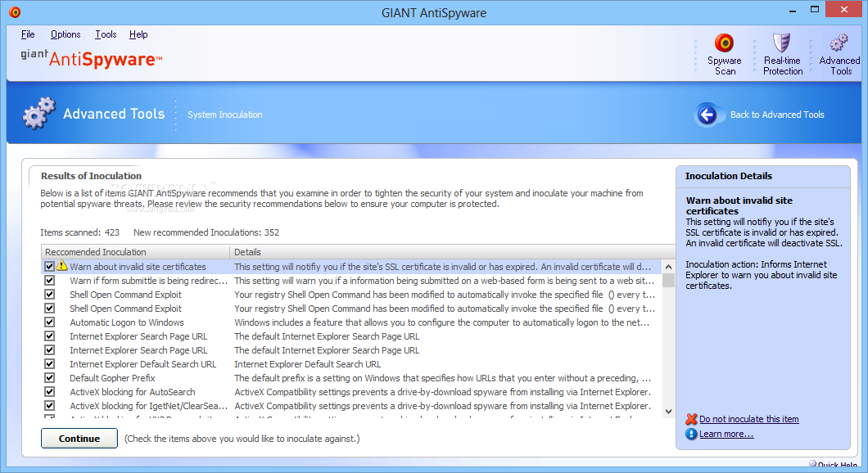Viewport: 868px width, 473px height.
Task: Select ActiveX blocking for AutoSearch row
Action: click(351, 392)
